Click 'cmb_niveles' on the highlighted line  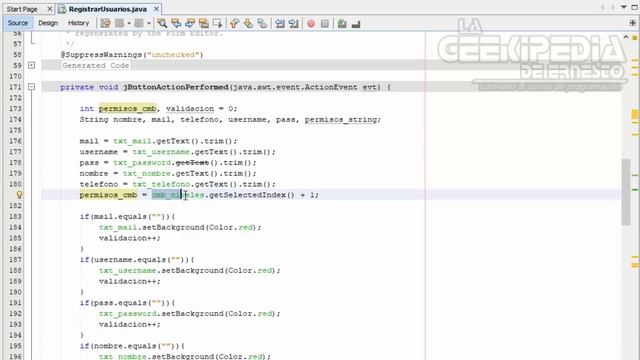pyautogui.click(x=178, y=195)
